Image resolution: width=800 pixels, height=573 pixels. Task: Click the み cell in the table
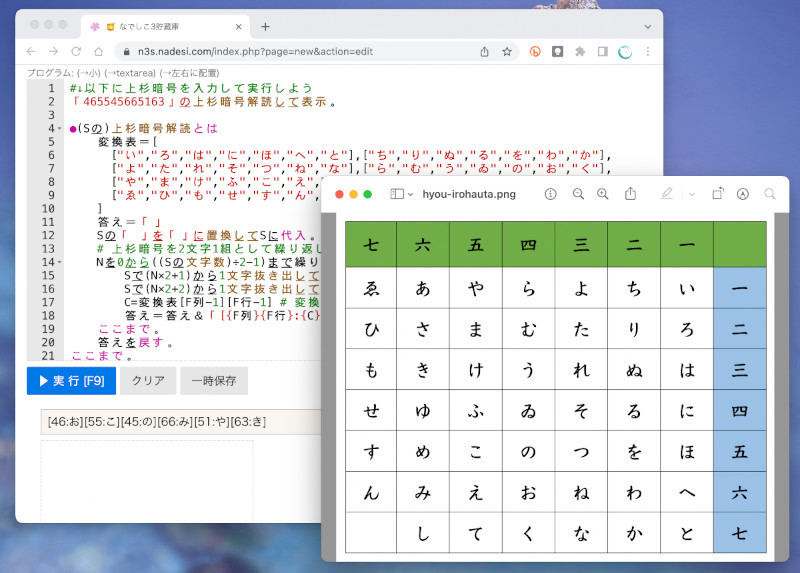click(x=423, y=492)
